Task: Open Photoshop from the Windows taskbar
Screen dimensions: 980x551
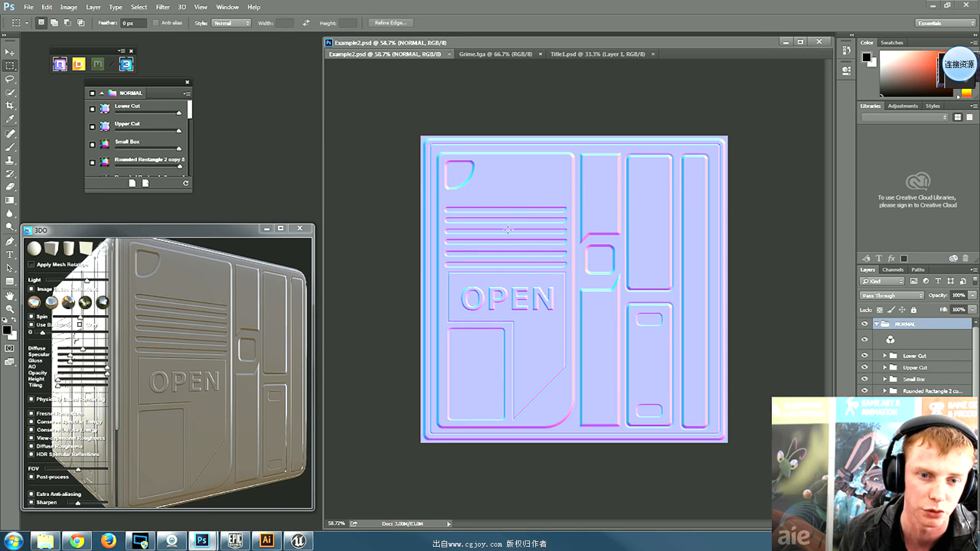Action: tap(202, 540)
